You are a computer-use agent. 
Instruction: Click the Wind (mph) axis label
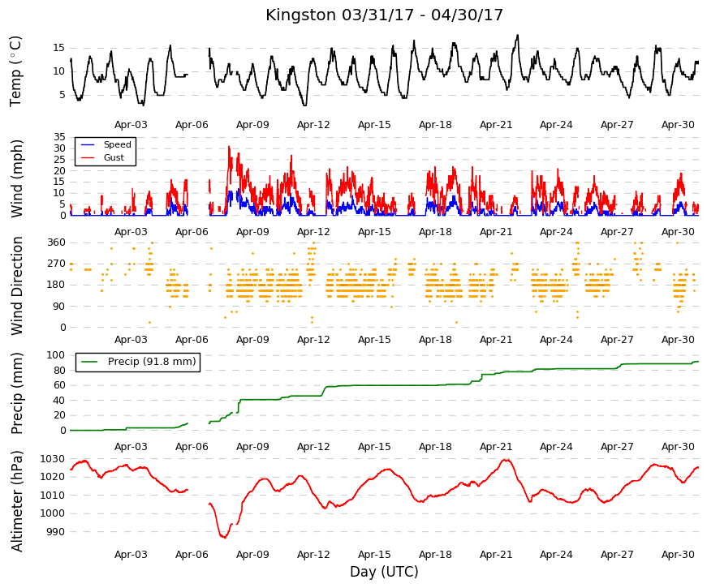(16, 179)
